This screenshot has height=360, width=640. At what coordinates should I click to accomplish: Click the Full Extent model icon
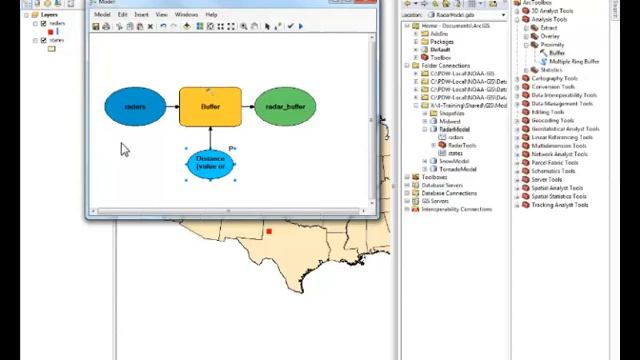[210, 27]
